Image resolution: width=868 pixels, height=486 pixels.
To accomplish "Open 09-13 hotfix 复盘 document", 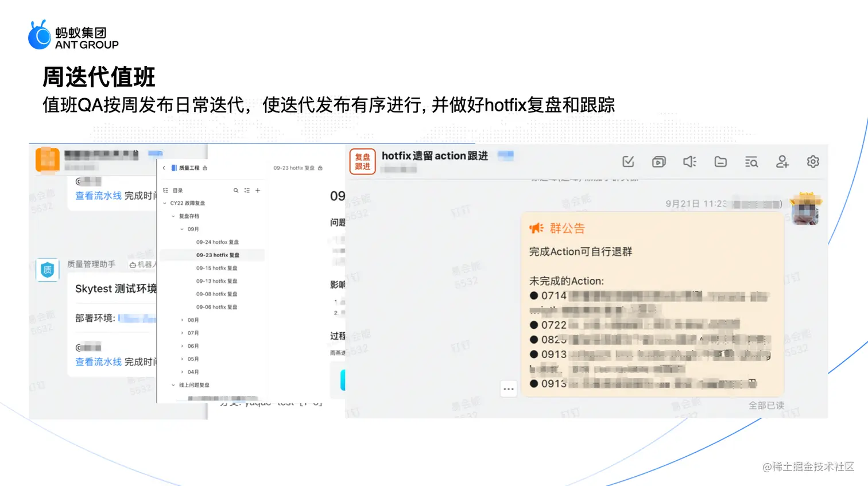I will (x=217, y=281).
